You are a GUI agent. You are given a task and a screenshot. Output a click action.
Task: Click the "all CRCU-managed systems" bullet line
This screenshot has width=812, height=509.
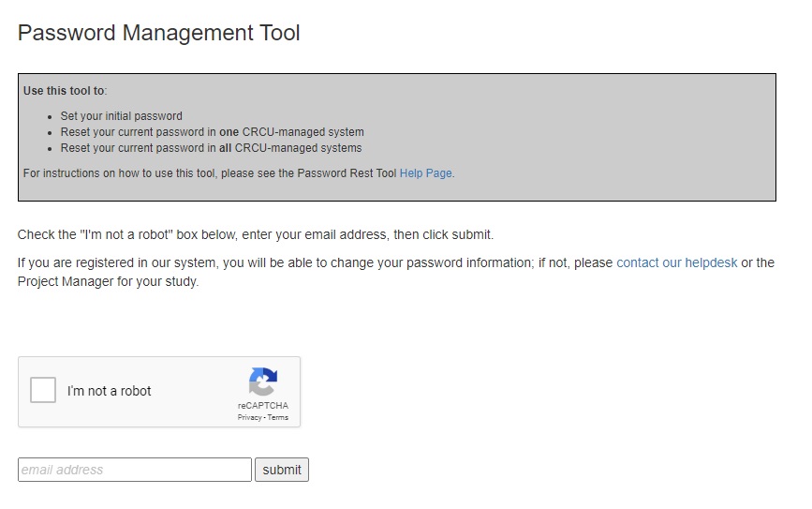click(x=212, y=148)
